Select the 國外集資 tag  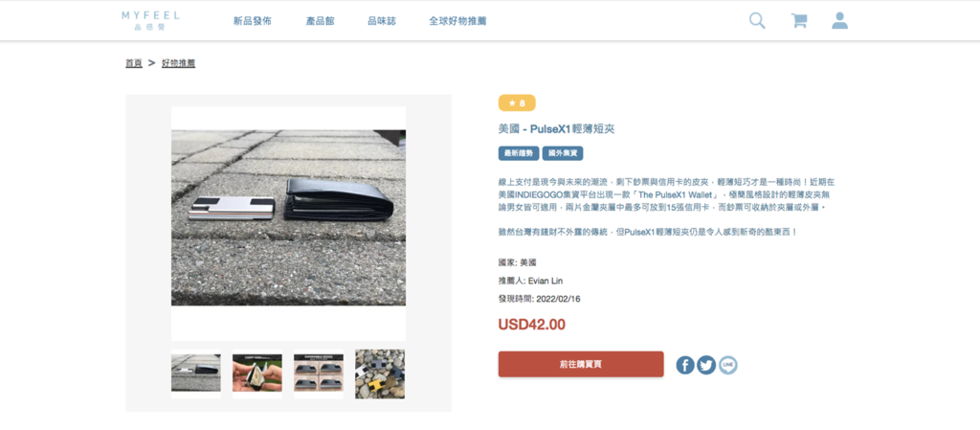pos(563,153)
